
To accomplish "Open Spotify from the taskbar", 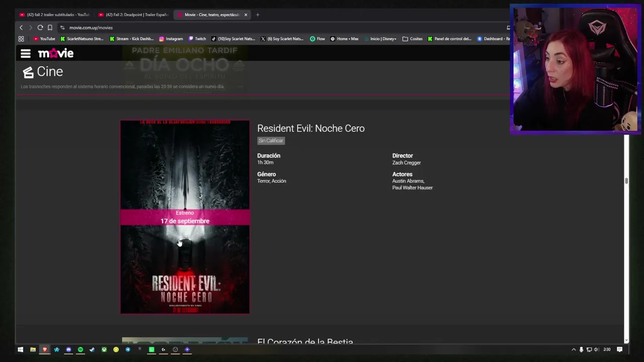I will (80, 349).
